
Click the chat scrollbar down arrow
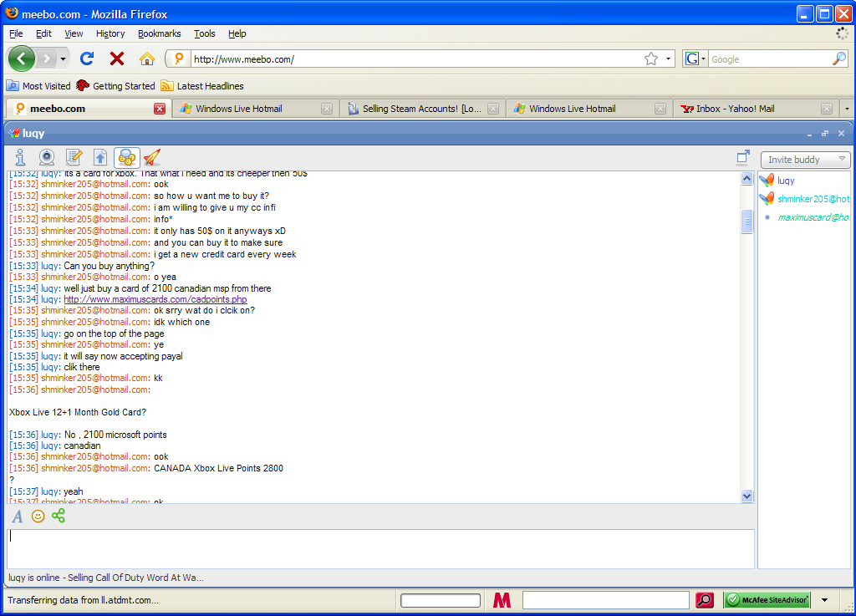[746, 496]
